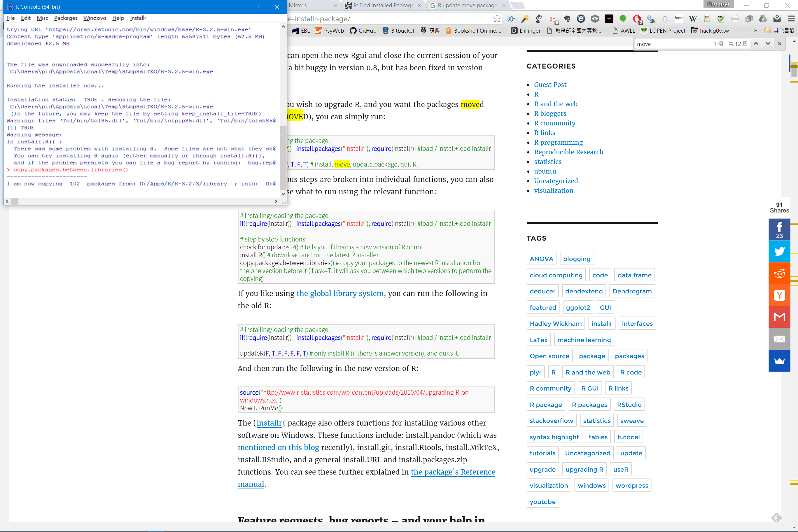Open the Misc menu in R Console

pos(42,18)
